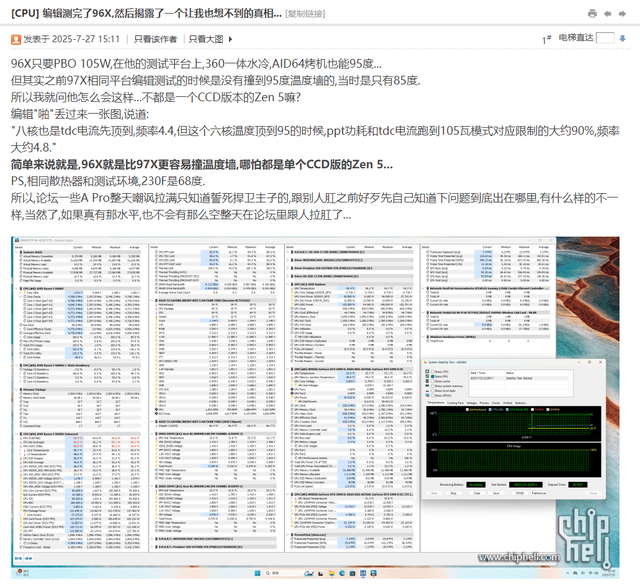Click 只看该作者 to filter by author
This screenshot has height=585, width=640.
pos(157,39)
